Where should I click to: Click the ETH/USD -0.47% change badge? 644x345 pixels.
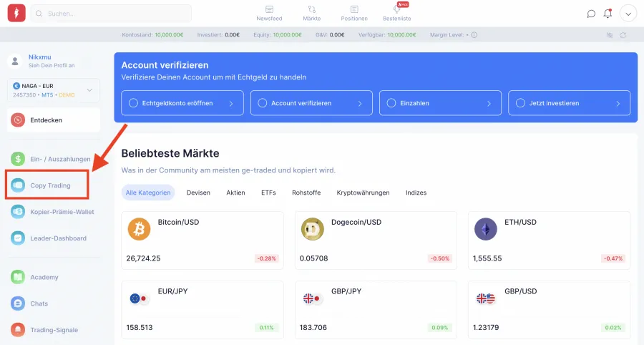click(x=613, y=258)
